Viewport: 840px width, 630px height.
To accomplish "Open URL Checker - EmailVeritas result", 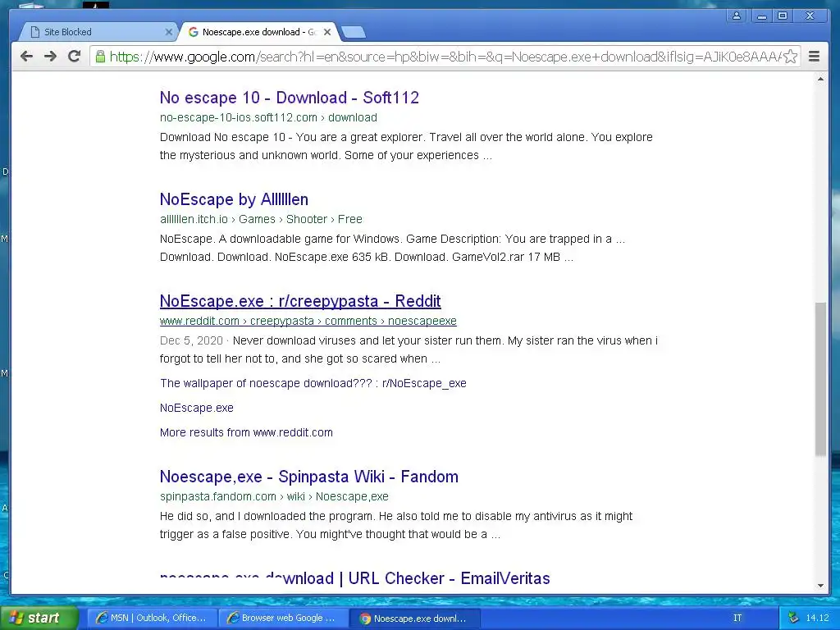I will (x=354, y=578).
